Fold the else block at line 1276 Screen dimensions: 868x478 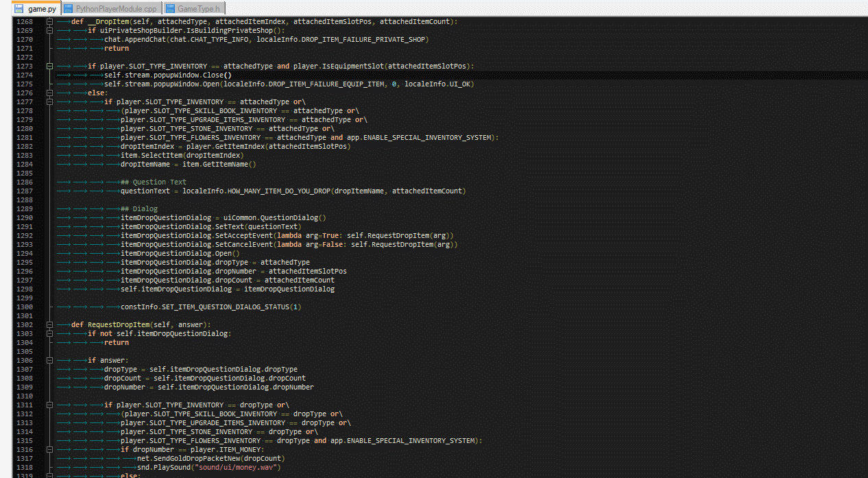[50, 93]
